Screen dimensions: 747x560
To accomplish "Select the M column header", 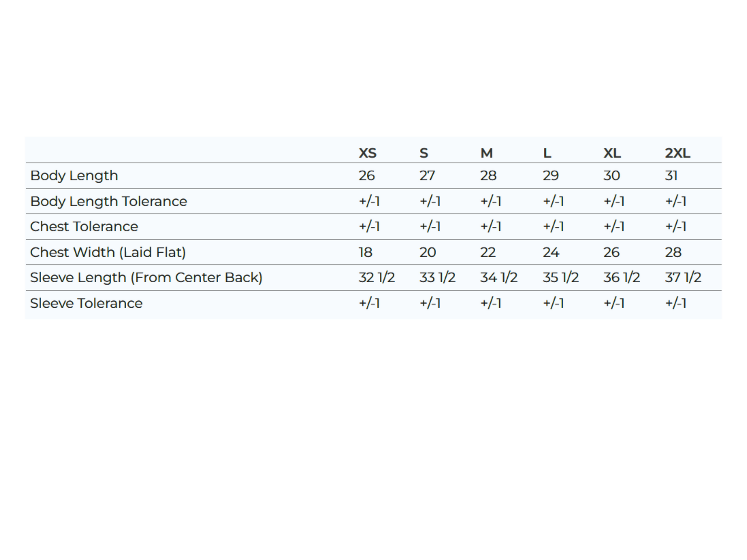I will click(487, 153).
